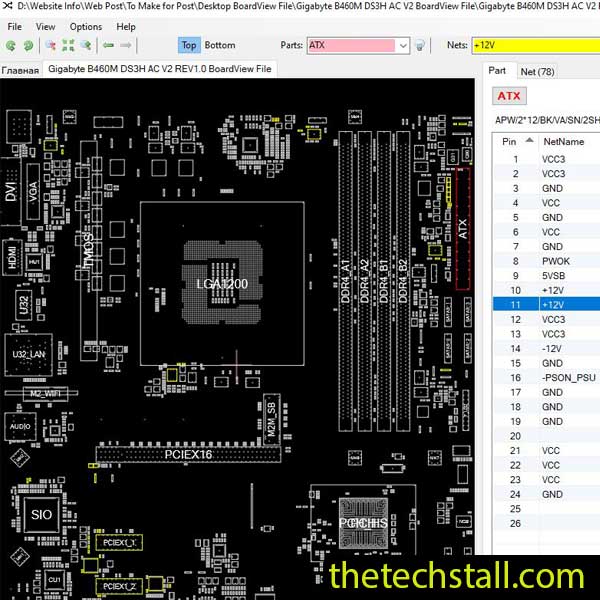Open the Parts combo box dropdown arrow
The width and height of the screenshot is (600, 600).
(x=403, y=46)
